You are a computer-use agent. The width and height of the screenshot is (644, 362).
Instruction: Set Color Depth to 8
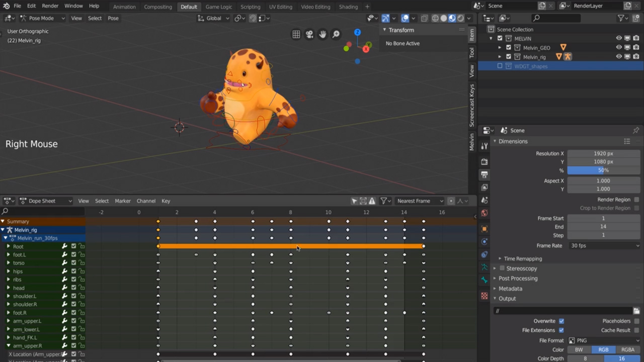tap(586, 358)
